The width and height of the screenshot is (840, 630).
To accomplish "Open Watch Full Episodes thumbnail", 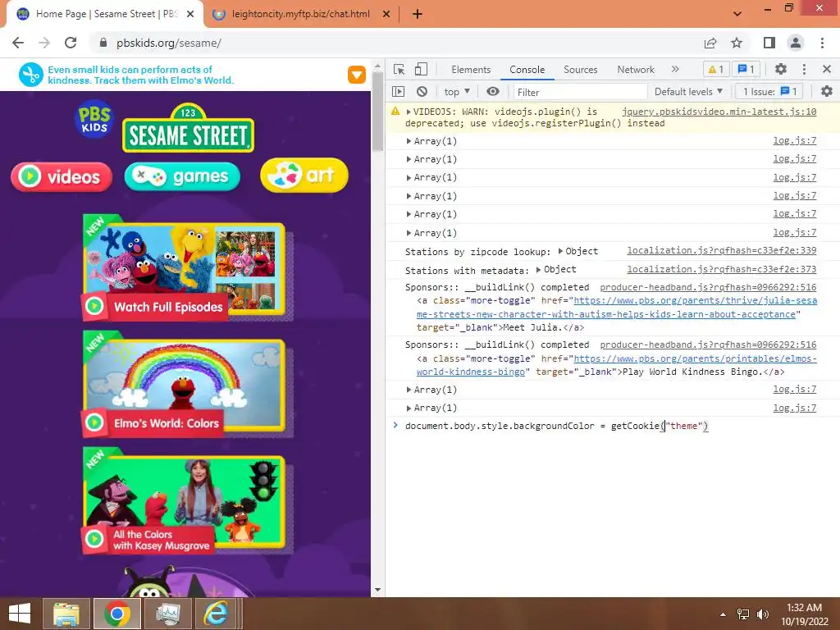I will pos(185,268).
